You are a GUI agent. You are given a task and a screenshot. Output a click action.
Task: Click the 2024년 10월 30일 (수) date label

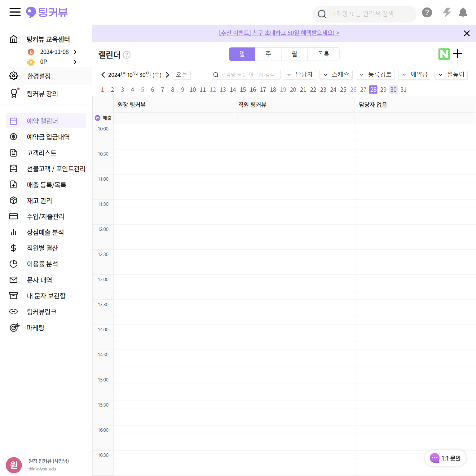click(135, 75)
